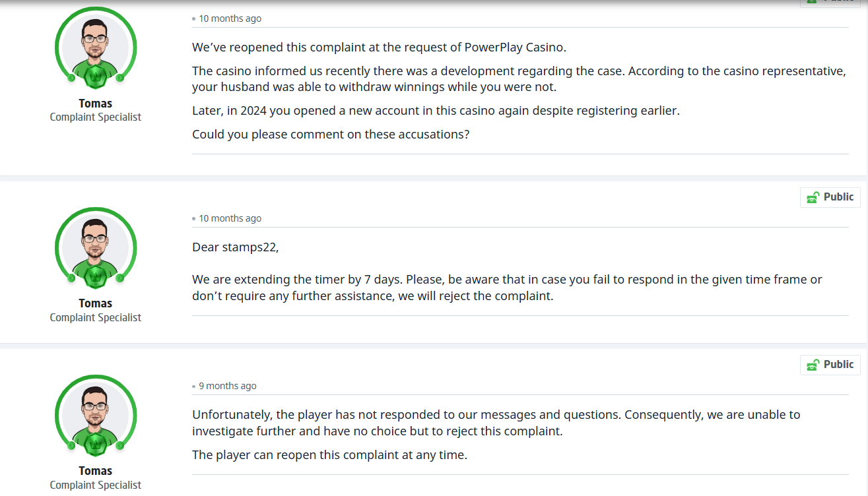This screenshot has height=496, width=868.
Task: Click the unlock icon in the Public badge above the rejection post
Action: point(813,365)
